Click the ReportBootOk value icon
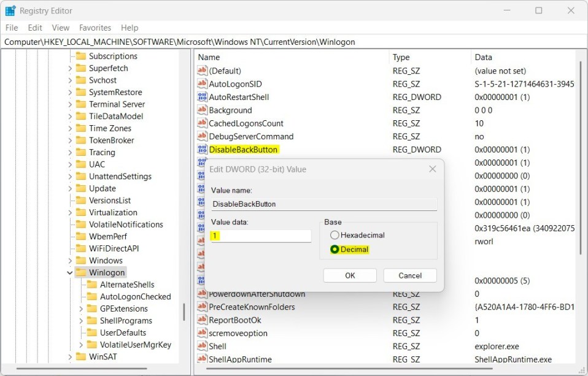The height and width of the screenshot is (376, 588). click(x=202, y=320)
